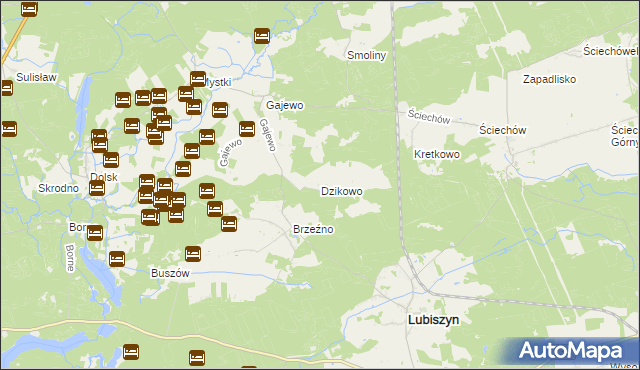The image size is (640, 370).
Task: Click the Smoliny place label
Action: point(367,55)
